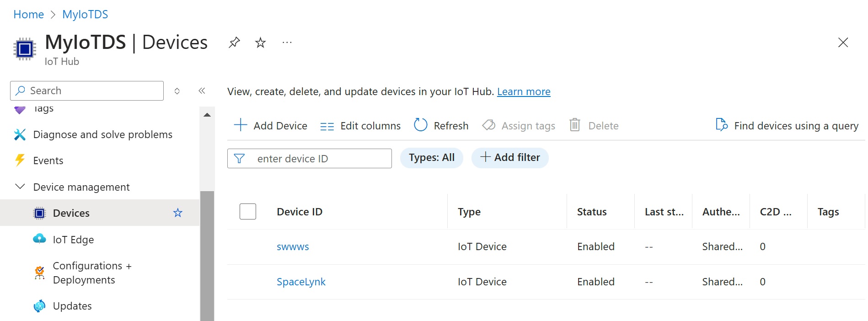Click the Tags column header
Image resolution: width=868 pixels, height=321 pixels.
point(828,212)
